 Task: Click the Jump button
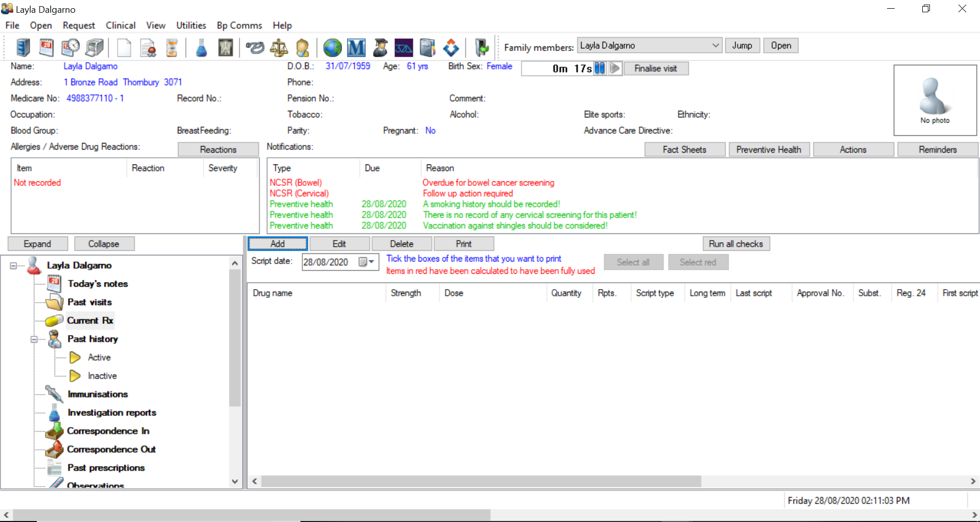pyautogui.click(x=742, y=45)
